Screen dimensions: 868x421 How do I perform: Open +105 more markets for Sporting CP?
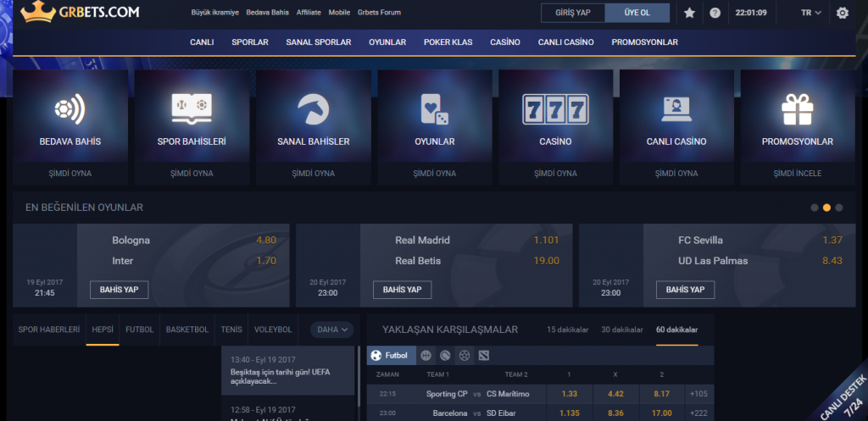[x=698, y=394]
